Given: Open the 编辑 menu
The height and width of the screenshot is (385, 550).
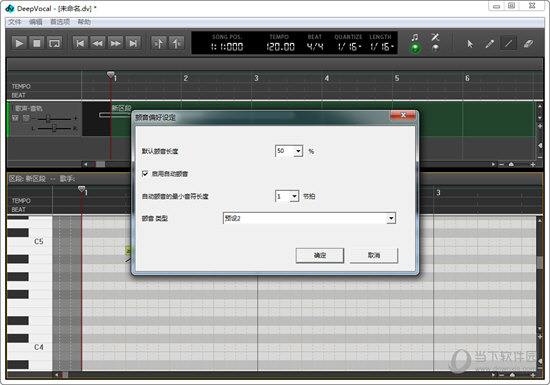Looking at the screenshot, I should coord(35,22).
